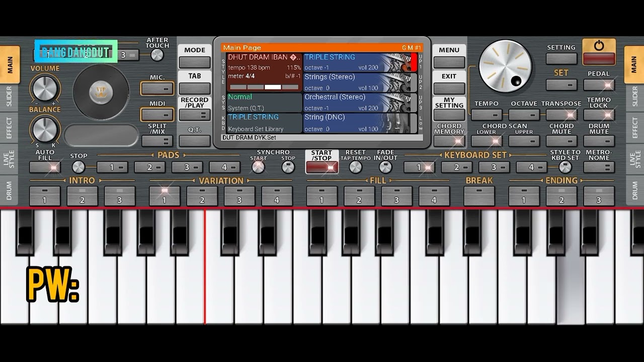Image resolution: width=644 pixels, height=362 pixels.
Task: Click the pads Stop knob
Action: [x=78, y=167]
